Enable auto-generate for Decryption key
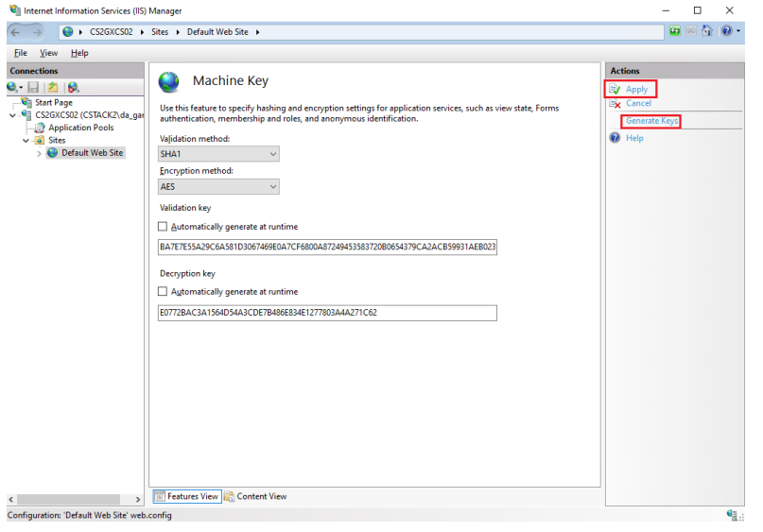This screenshot has height=532, width=763. pos(163,291)
